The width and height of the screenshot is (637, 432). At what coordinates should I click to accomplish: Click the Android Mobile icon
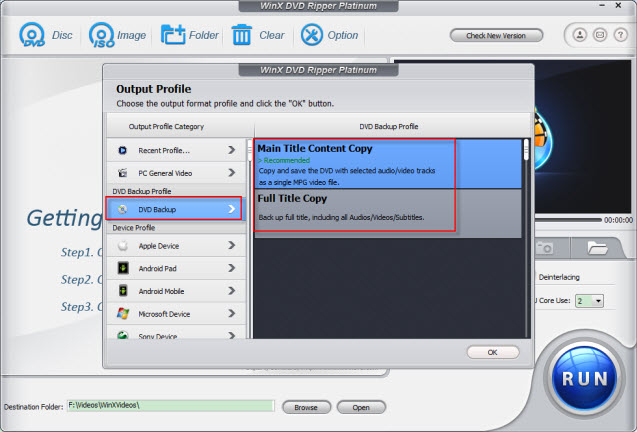click(123, 291)
